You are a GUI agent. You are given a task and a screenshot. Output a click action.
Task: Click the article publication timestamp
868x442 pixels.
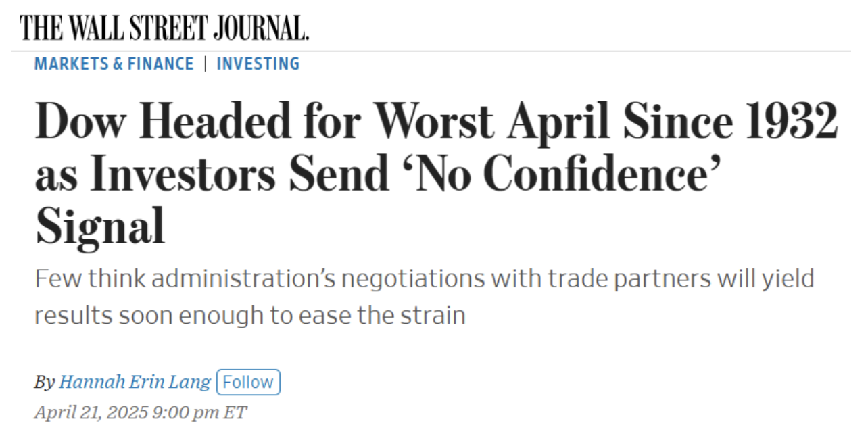[x=141, y=412]
